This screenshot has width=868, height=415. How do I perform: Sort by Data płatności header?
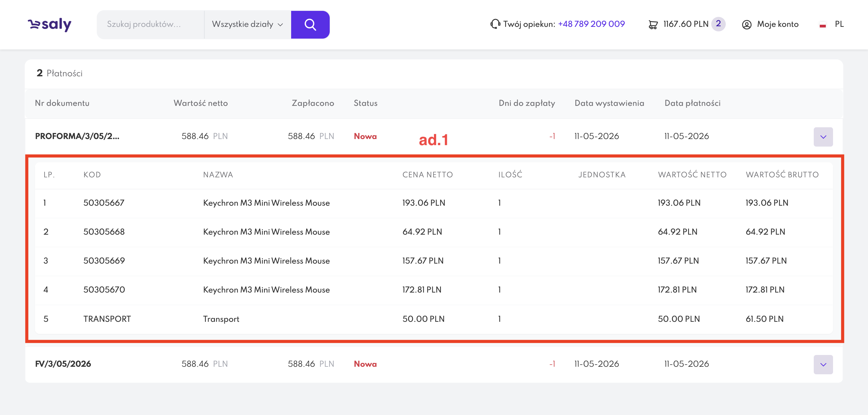pyautogui.click(x=693, y=103)
